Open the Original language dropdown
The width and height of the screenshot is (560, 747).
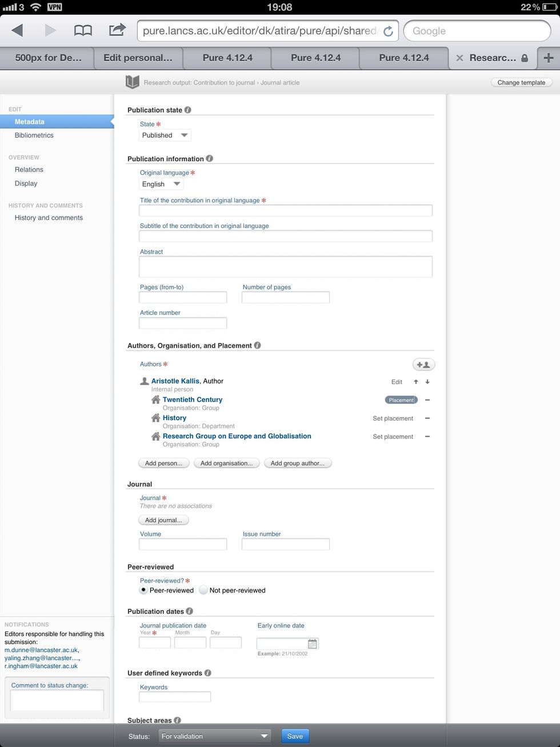click(161, 184)
